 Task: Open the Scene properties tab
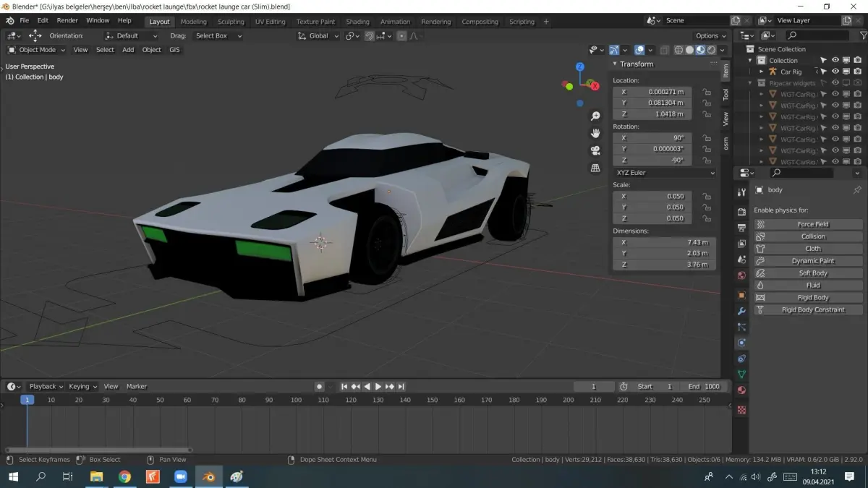741,260
